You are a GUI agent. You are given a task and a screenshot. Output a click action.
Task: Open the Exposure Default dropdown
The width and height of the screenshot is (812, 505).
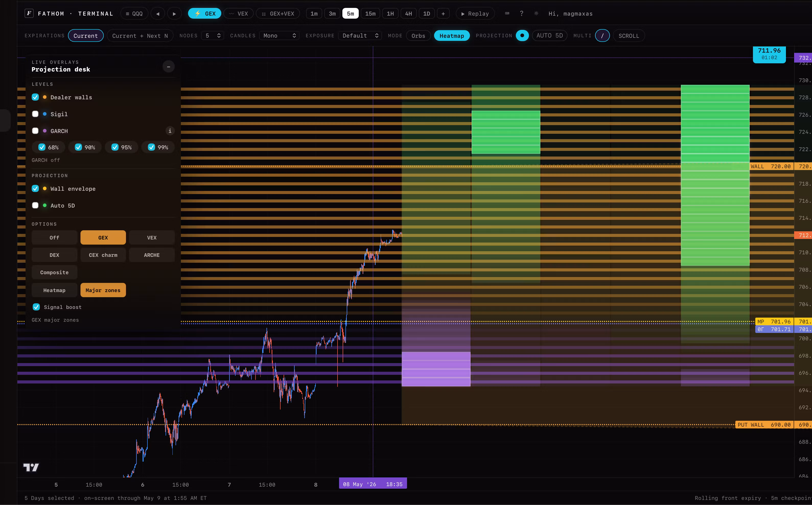coord(360,36)
